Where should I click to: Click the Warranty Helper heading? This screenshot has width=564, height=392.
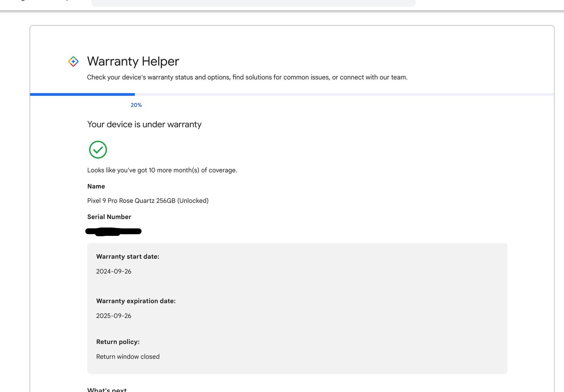133,61
